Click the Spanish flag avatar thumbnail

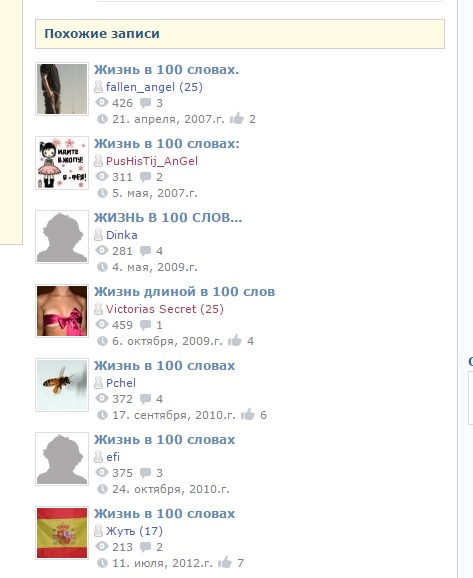[62, 533]
